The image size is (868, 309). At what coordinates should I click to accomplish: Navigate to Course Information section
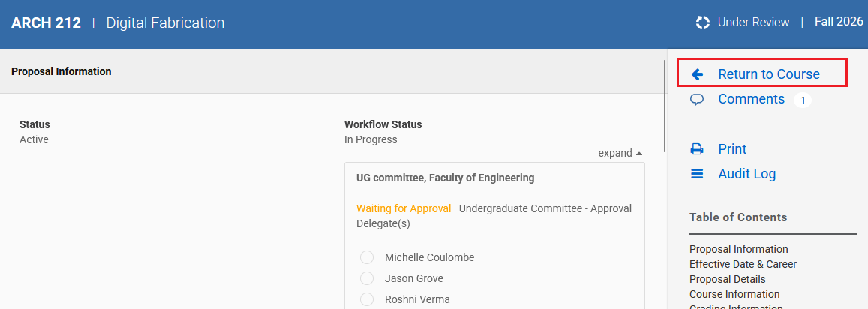point(734,294)
